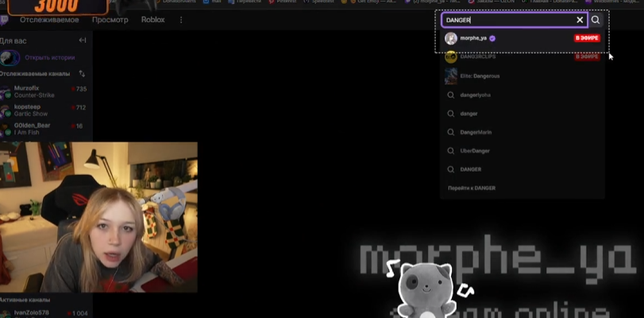Click the Для вас sidebar heading
Screen dimensions: 644x318
[13, 41]
